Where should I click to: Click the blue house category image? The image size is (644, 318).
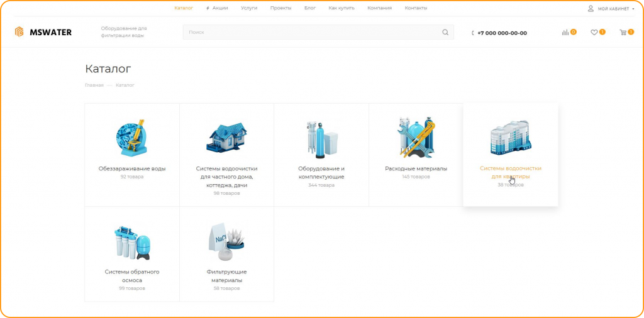click(226, 136)
